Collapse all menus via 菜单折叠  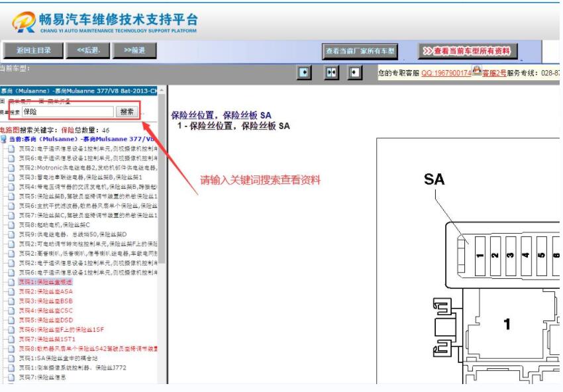[x=59, y=101]
